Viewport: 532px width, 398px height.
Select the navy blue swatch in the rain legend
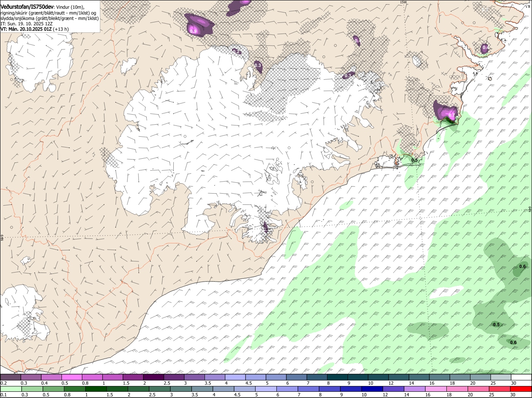[x=371, y=389]
